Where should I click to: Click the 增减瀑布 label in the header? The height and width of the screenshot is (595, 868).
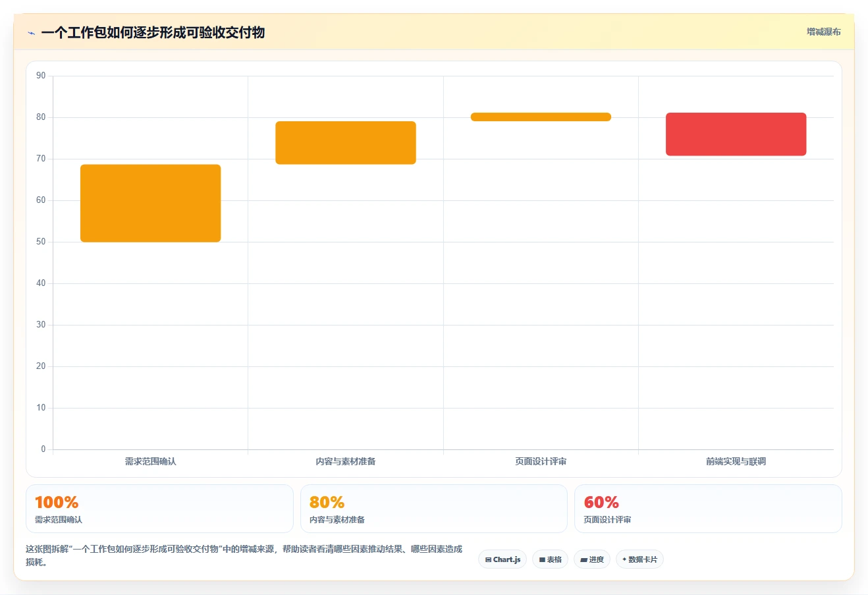coord(824,32)
